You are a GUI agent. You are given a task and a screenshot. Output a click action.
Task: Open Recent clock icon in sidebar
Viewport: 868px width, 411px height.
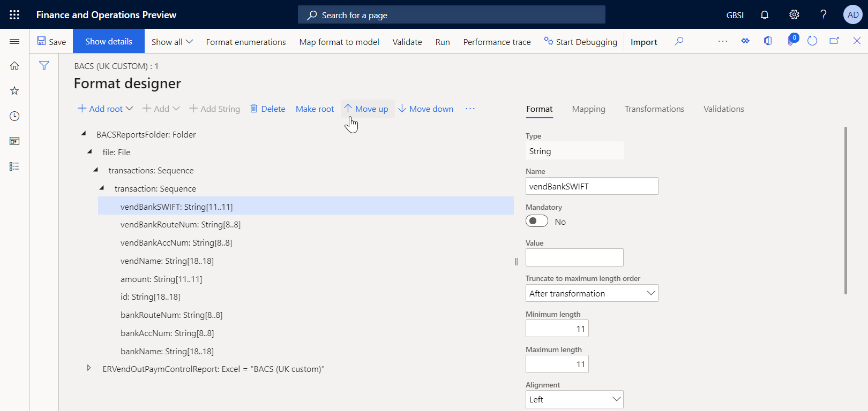[14, 116]
